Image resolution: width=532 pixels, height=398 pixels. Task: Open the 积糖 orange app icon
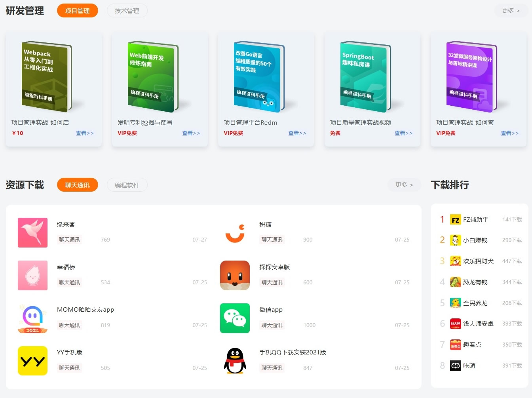click(x=235, y=233)
